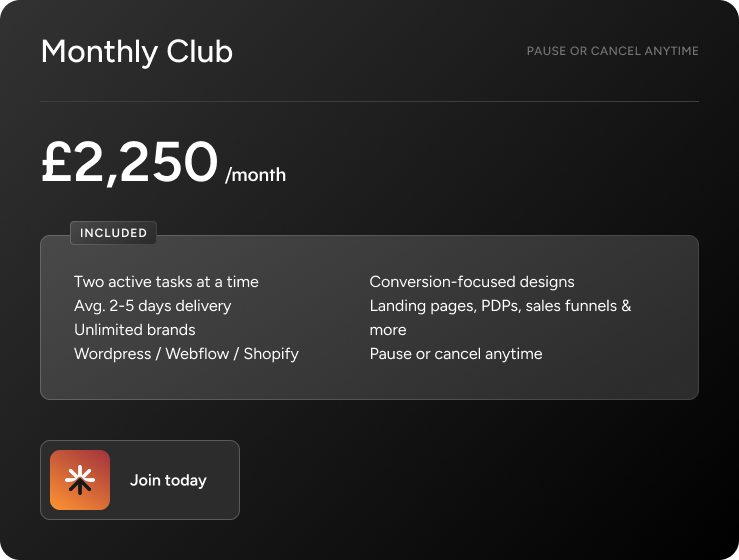
Task: Click the Pause or Cancel Anytime label
Action: point(612,51)
